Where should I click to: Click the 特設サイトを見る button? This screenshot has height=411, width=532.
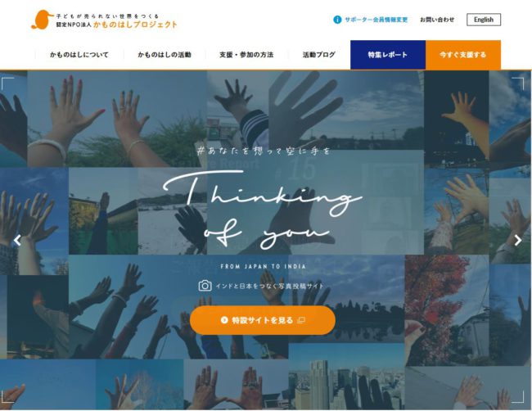tap(263, 320)
